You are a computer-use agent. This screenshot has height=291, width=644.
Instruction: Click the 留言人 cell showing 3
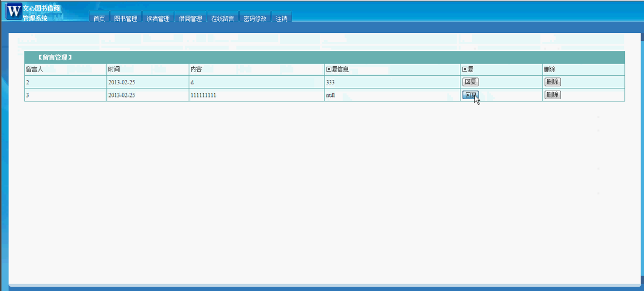click(66, 95)
